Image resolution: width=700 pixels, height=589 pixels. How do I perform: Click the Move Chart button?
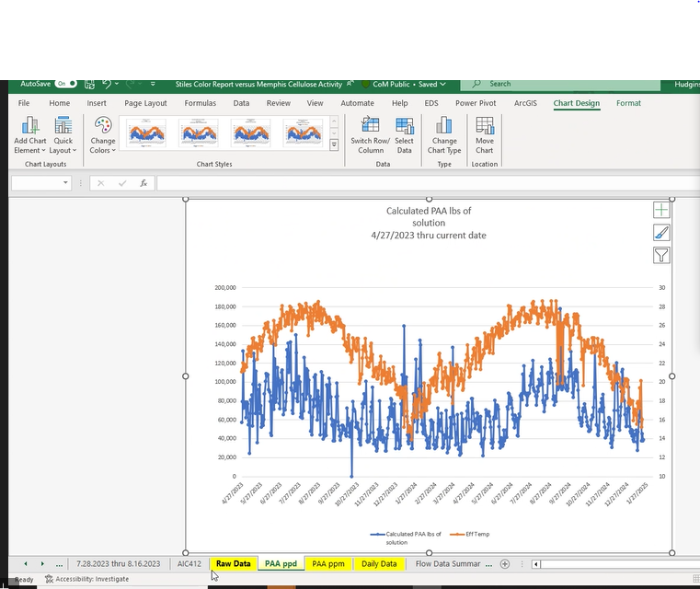pos(485,133)
